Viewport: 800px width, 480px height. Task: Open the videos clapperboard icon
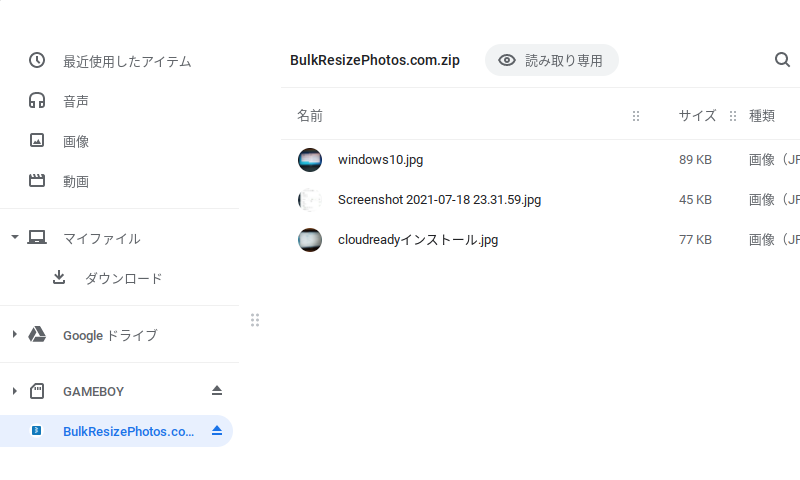[x=37, y=180]
